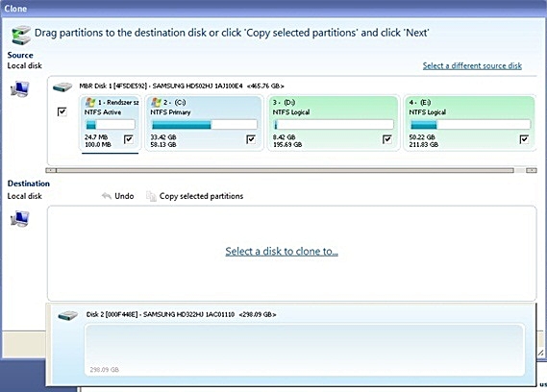Uncheck the (D:) partition checkbox

387,139
